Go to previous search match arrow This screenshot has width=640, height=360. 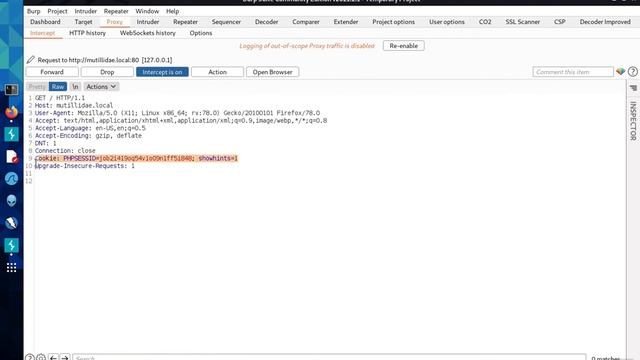(53, 358)
